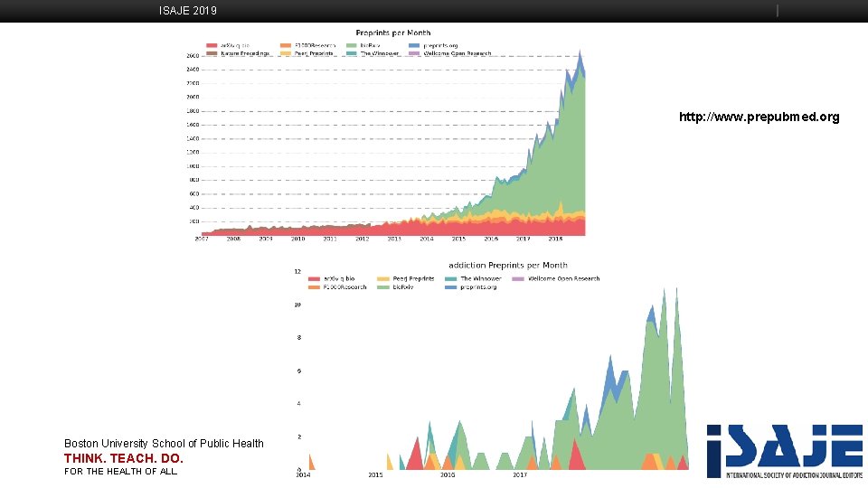Click Wellcome Open Research purple swatch in top legend

pos(414,53)
